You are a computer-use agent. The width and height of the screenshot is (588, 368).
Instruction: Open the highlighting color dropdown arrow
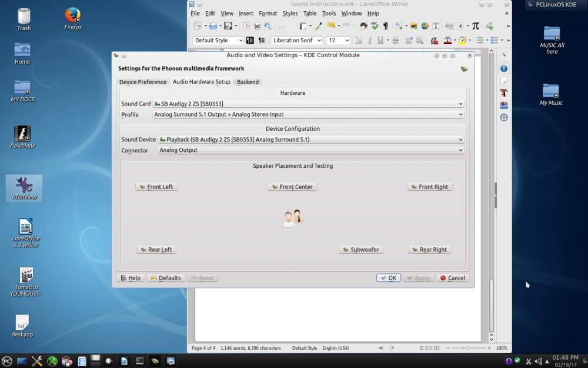click(x=469, y=41)
